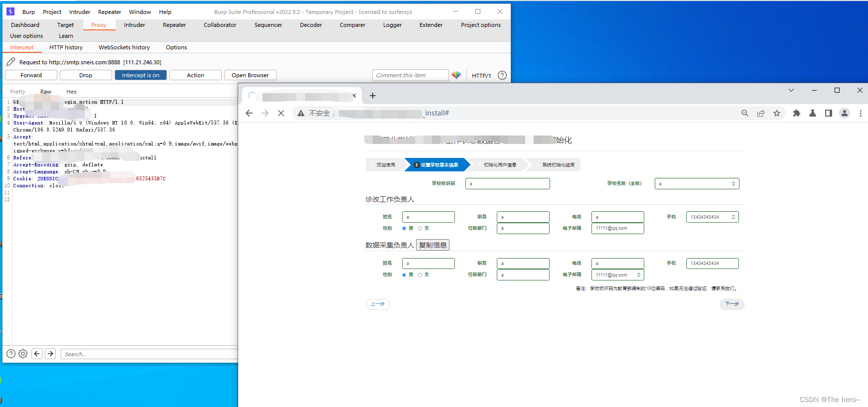Select the 女 radio in 数据采集负责人 section
The image size is (868, 407).
[x=420, y=274]
